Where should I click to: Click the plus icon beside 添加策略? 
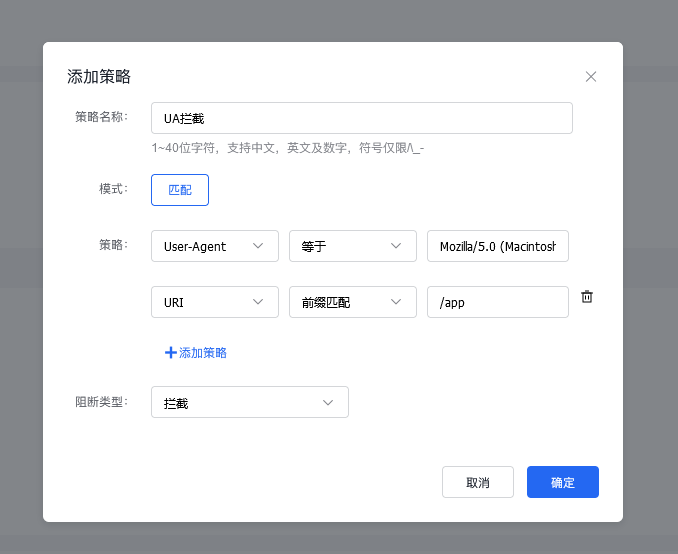(171, 353)
